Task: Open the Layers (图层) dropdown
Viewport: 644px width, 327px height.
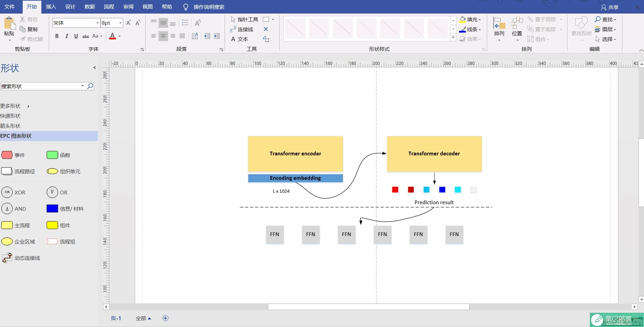Action: 606,29
